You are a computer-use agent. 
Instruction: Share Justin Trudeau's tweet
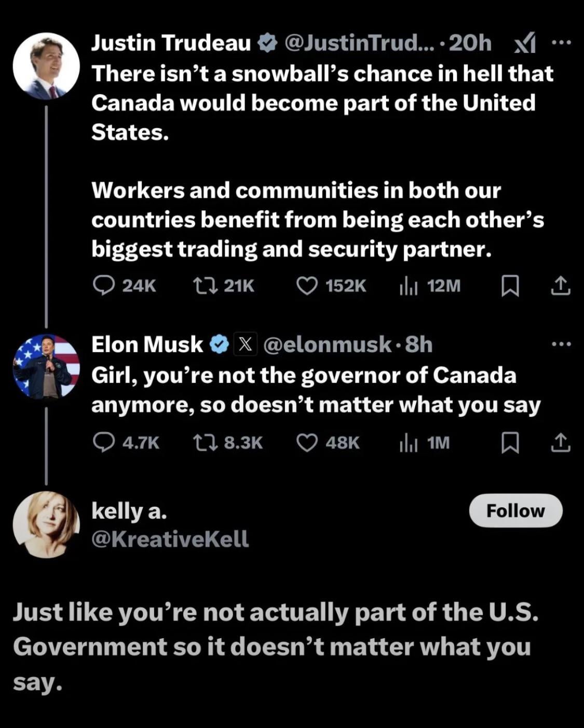(561, 286)
